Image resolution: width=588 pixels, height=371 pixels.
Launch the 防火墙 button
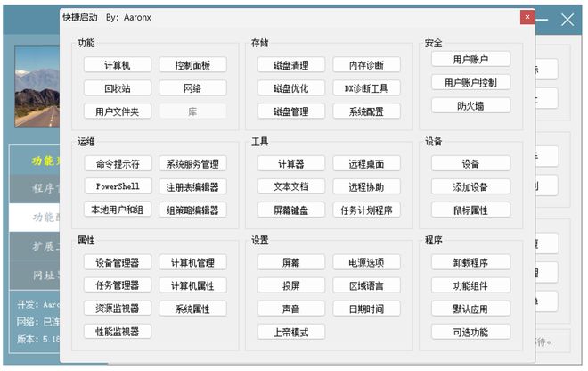(470, 105)
